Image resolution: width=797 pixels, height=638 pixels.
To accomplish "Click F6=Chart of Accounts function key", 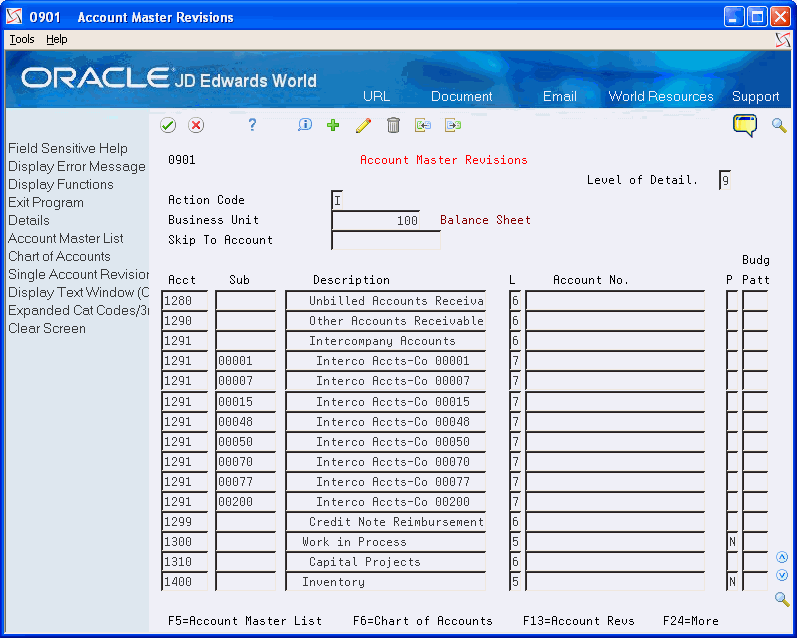I will point(423,621).
